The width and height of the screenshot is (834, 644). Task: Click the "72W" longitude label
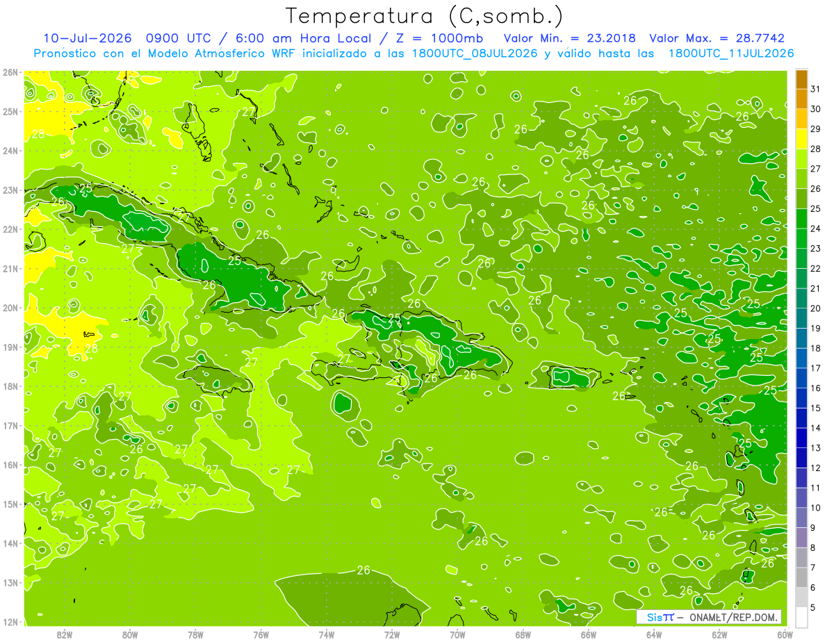pyautogui.click(x=392, y=635)
